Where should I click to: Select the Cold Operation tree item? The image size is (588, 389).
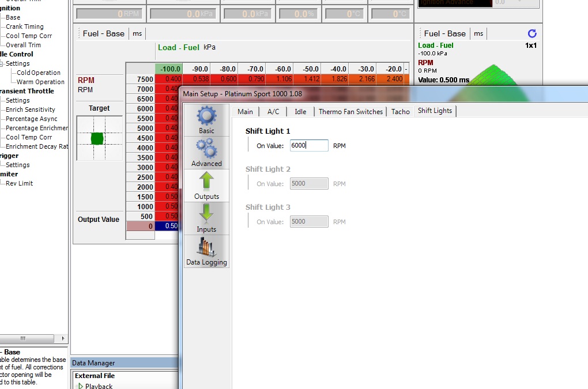pyautogui.click(x=38, y=73)
